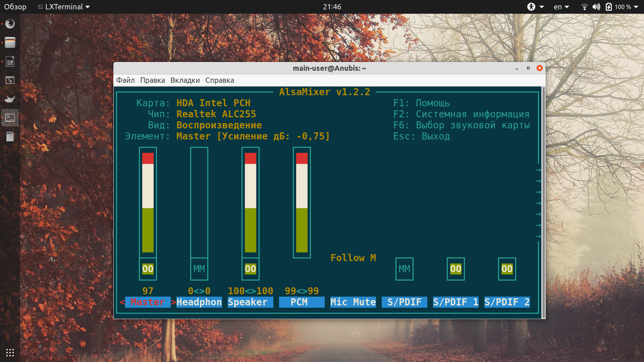The height and width of the screenshot is (362, 644).
Task: Open the Файл menu
Action: coord(125,80)
